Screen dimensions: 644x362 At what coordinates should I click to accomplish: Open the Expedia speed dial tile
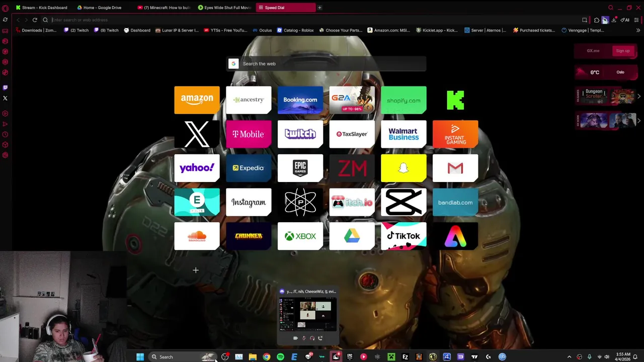pos(249,168)
